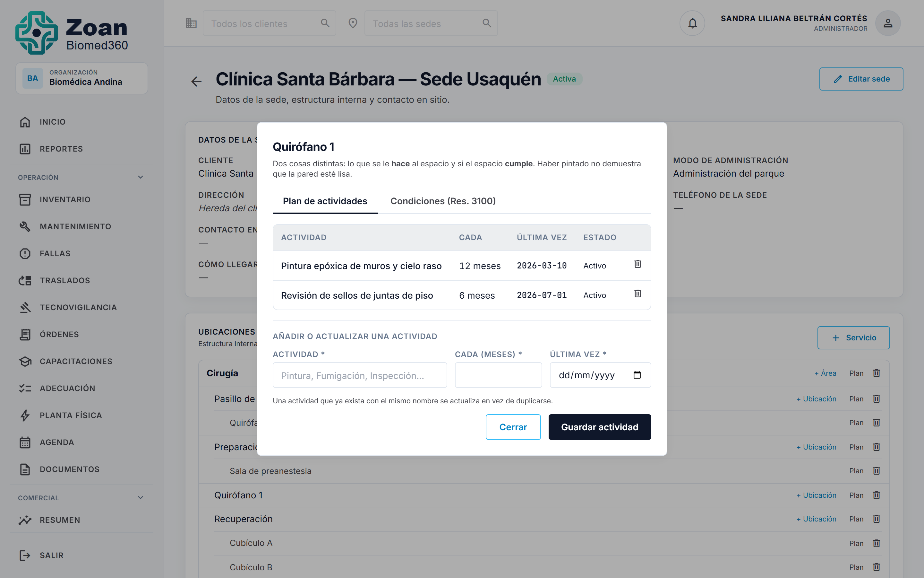Click the 6 meses frequency cell
Screen dimensions: 924x578
[x=477, y=295]
